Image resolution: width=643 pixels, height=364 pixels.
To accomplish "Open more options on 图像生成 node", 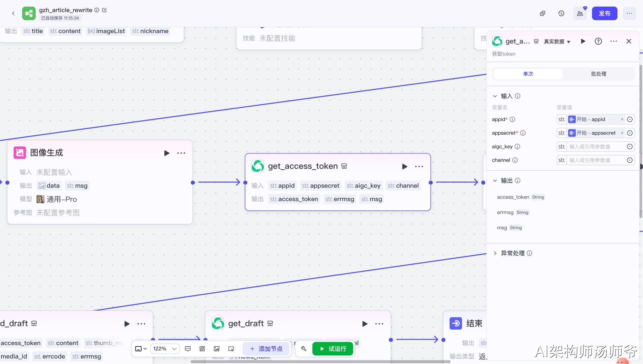I will click(x=181, y=153).
